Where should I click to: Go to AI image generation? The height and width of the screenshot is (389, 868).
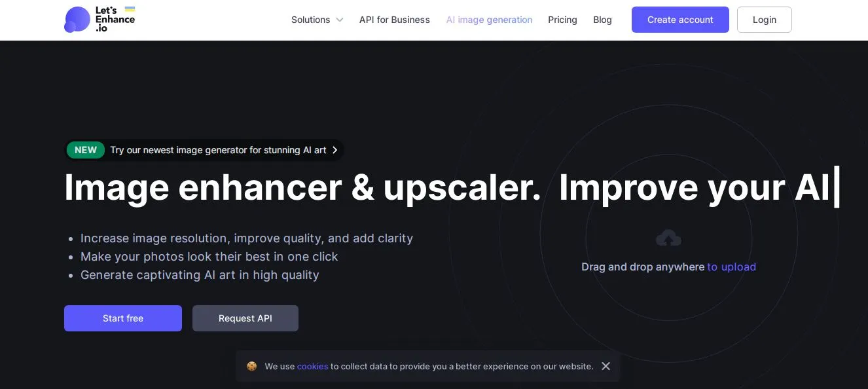tap(489, 20)
